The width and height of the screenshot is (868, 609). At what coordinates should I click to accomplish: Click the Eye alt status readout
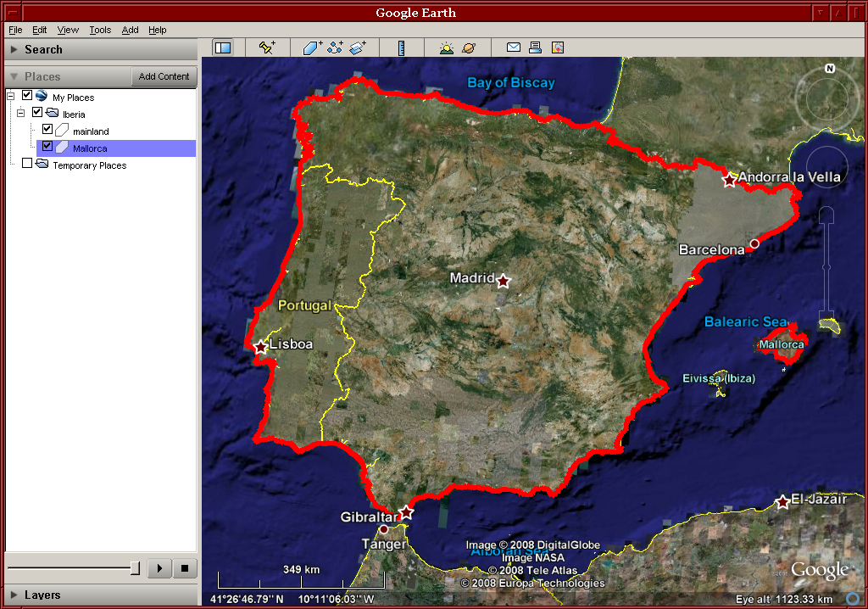click(x=784, y=599)
